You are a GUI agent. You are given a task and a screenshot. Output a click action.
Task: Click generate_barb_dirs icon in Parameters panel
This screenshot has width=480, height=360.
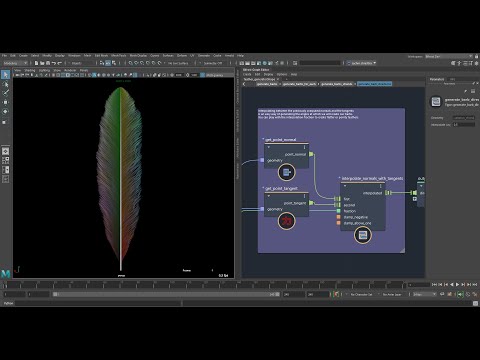coord(436,101)
